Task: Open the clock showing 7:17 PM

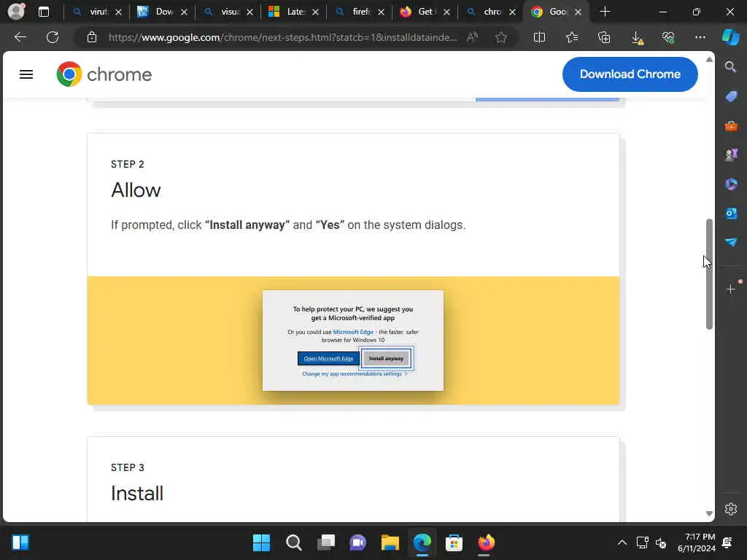Action: (x=697, y=542)
